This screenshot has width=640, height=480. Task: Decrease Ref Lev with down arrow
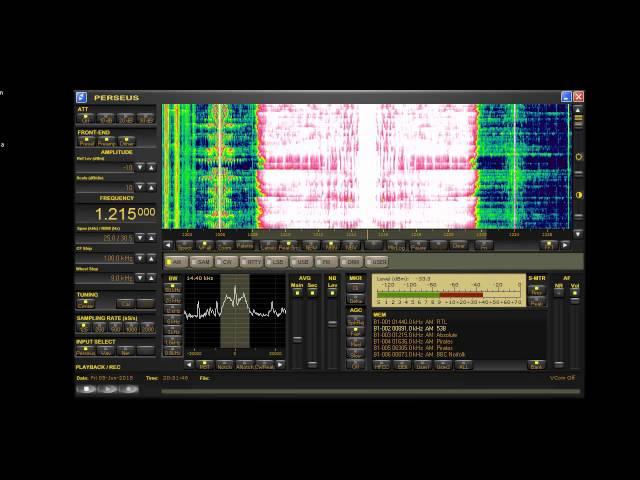[140, 167]
